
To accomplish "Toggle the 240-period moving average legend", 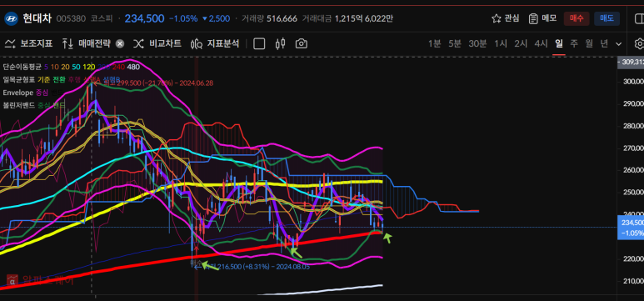I will [118, 67].
